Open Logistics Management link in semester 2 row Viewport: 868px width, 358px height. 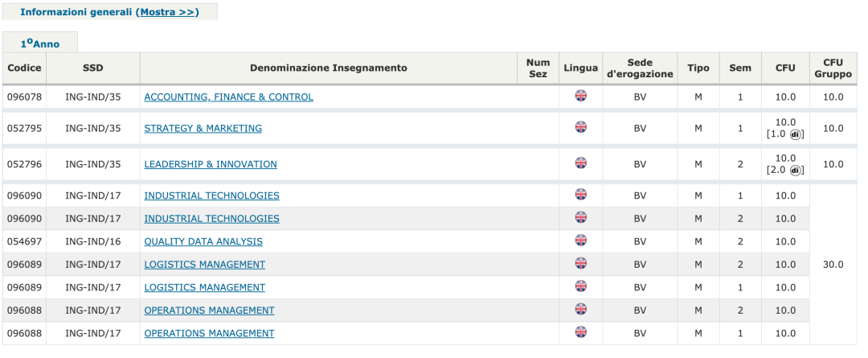(204, 265)
